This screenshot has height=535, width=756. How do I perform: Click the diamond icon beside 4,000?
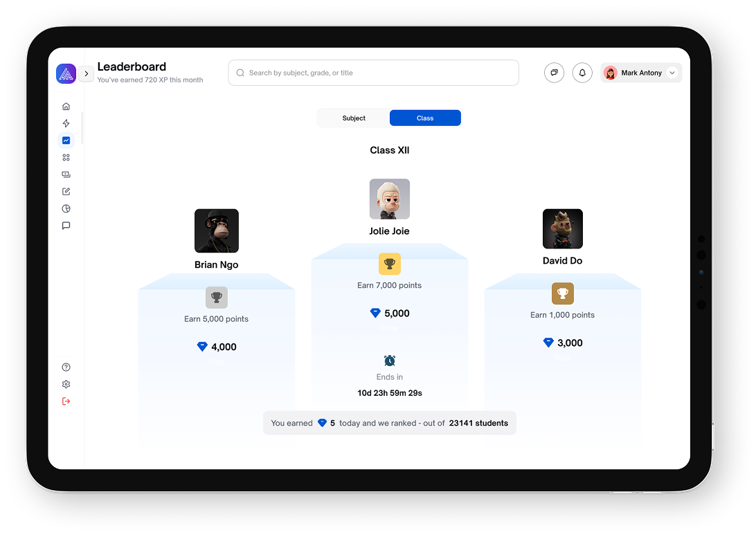pos(202,347)
